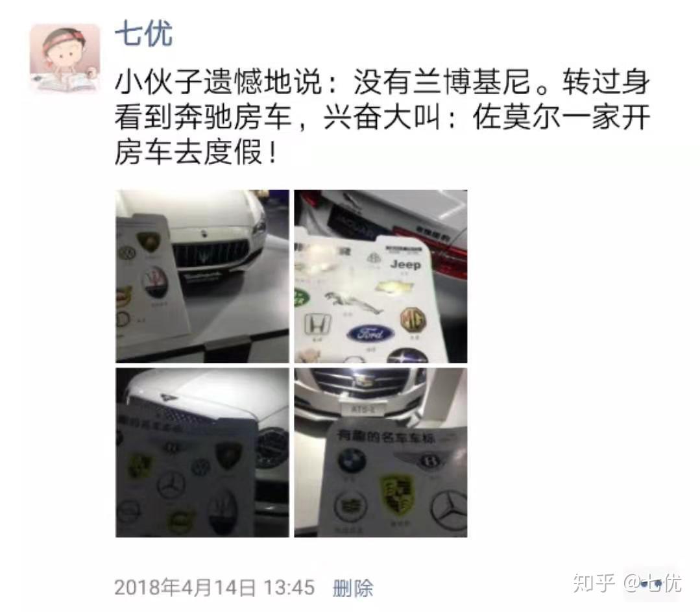Viewport: 700px width, 612px height.
Task: Open the Maserati front grille photo
Action: point(202,276)
